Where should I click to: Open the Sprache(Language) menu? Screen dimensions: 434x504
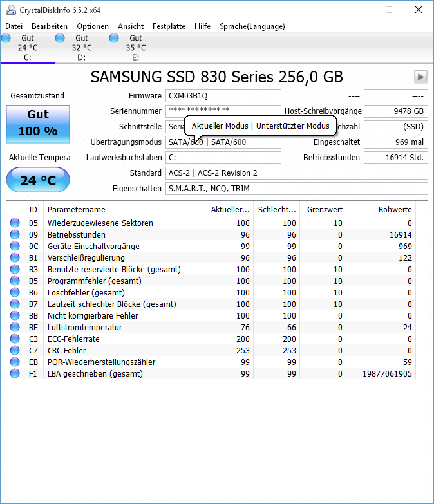(252, 26)
